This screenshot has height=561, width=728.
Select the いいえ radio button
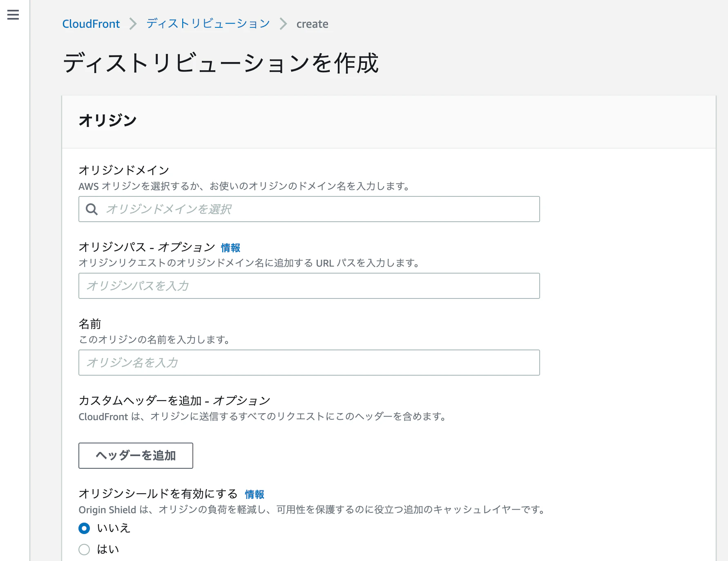click(x=84, y=528)
